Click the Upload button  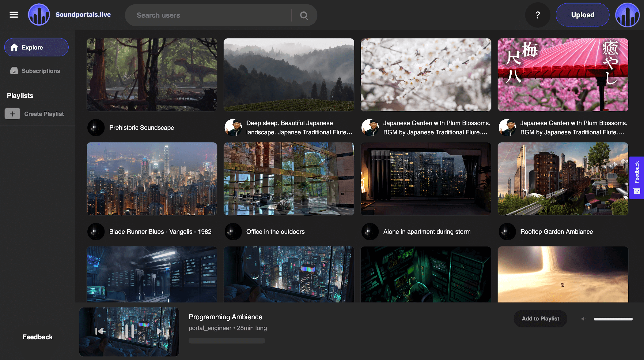pyautogui.click(x=582, y=15)
